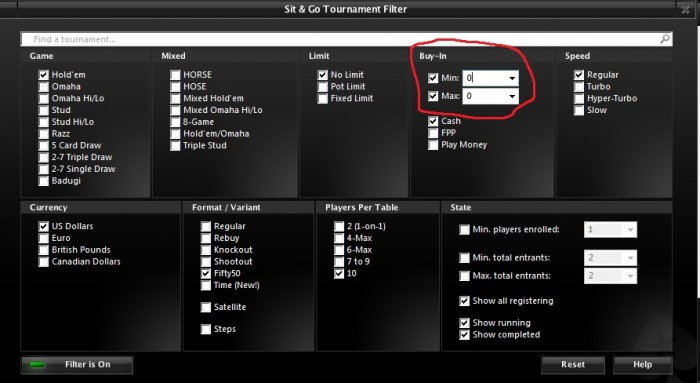Toggle the Buy-In Min checkbox

point(433,78)
